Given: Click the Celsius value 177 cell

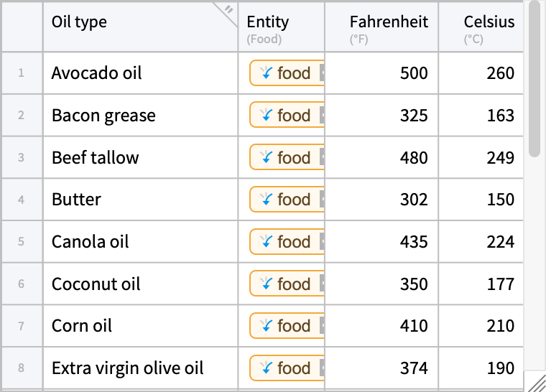Looking at the screenshot, I should click(481, 284).
